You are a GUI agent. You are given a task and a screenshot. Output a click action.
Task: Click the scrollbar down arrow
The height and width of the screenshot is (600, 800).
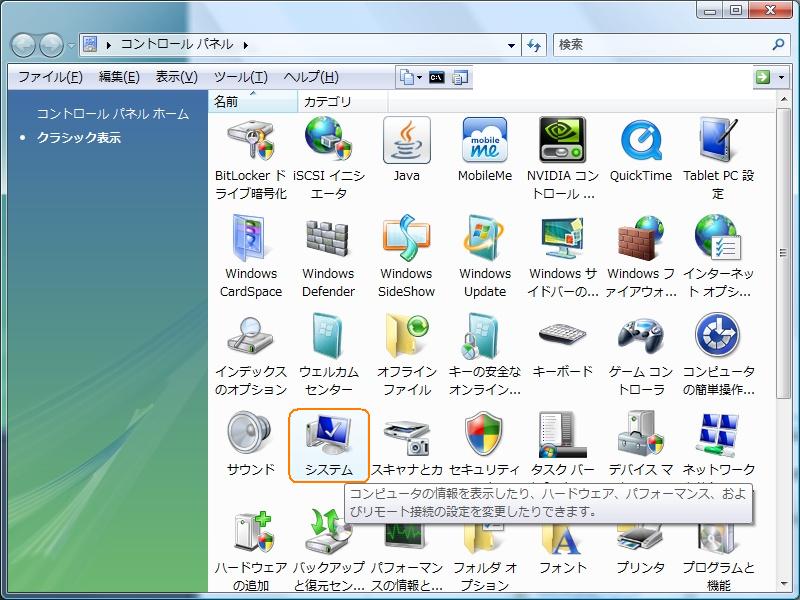[x=783, y=584]
